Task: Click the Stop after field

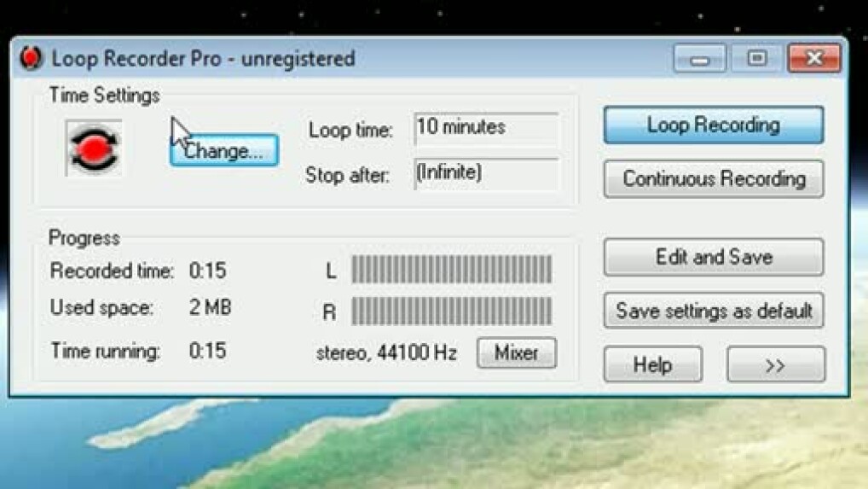Action: [x=486, y=174]
